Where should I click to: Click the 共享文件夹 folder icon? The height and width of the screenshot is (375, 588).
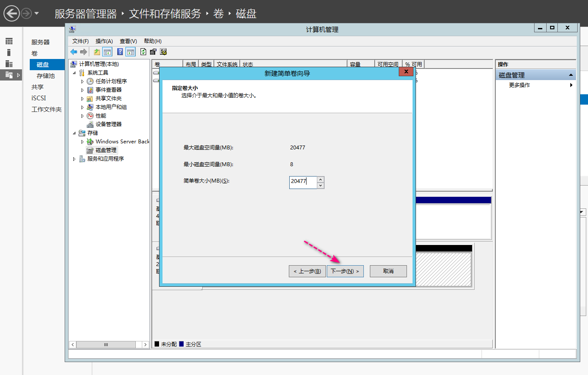click(90, 99)
